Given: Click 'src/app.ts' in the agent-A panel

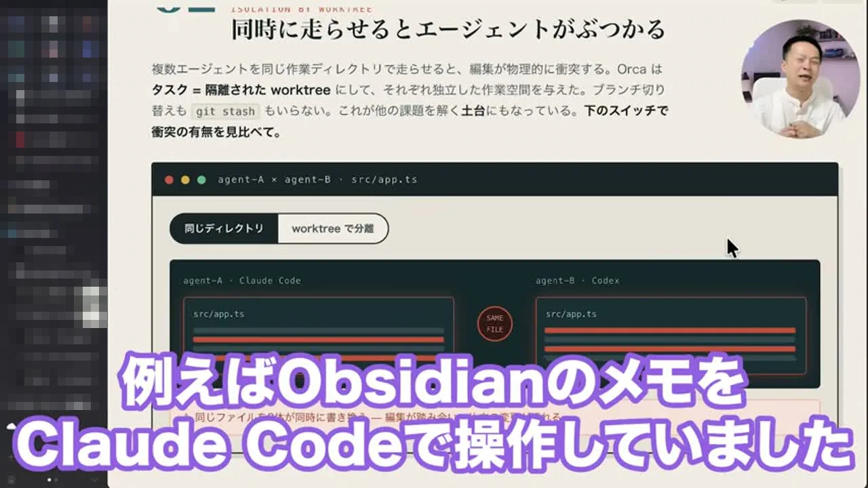Looking at the screenshot, I should (219, 314).
